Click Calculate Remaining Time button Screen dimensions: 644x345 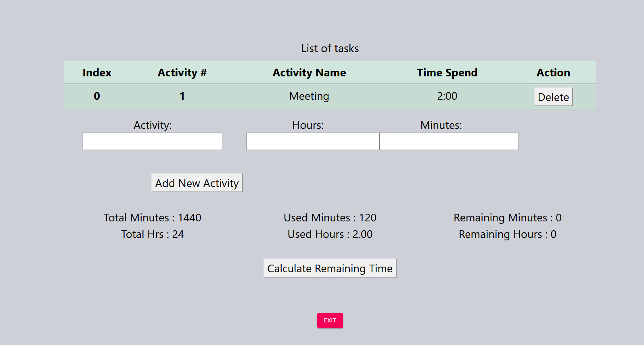[330, 268]
